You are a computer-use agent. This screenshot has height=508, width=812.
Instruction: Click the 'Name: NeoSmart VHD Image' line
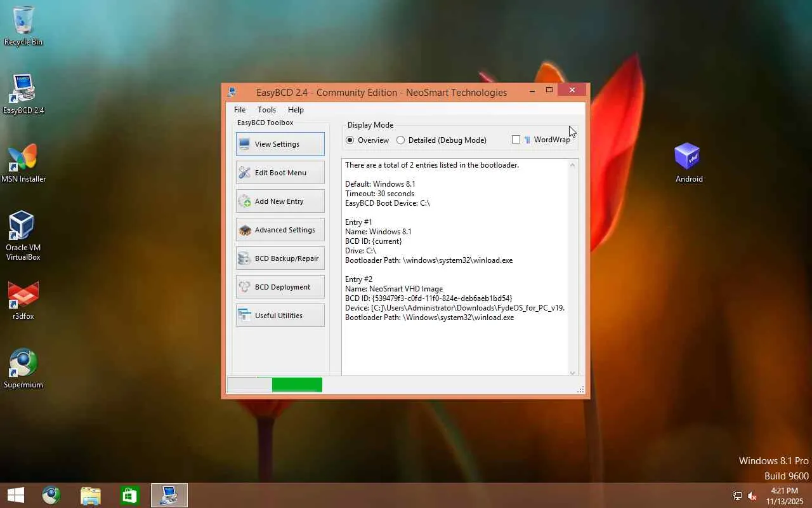pyautogui.click(x=394, y=289)
